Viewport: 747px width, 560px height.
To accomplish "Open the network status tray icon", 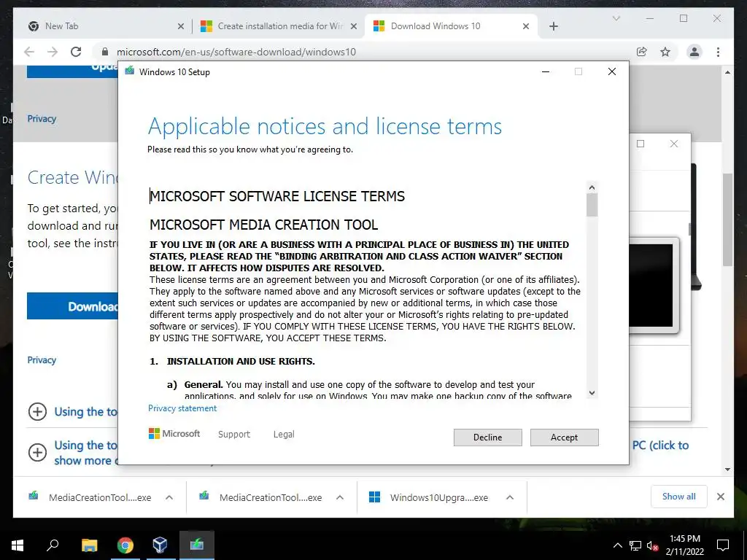I will [635, 545].
